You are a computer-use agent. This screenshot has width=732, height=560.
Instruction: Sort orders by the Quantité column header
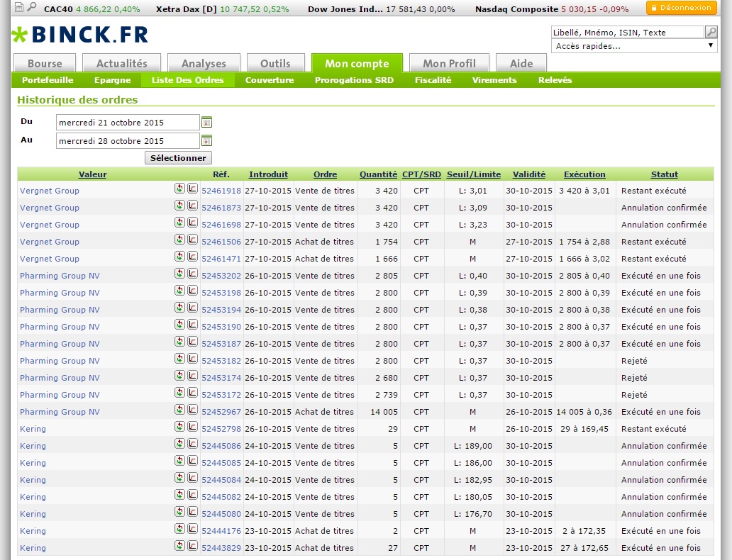coord(378,174)
